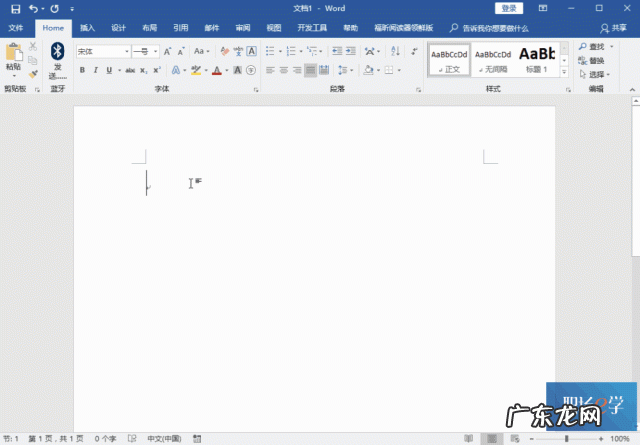
Task: Switch to the 插入 tab
Action: pos(88,28)
